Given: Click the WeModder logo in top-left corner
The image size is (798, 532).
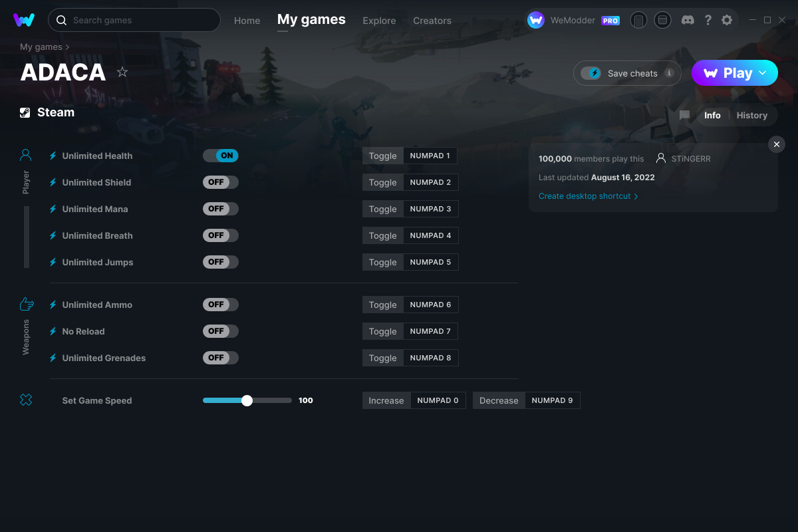Looking at the screenshot, I should [x=24, y=20].
